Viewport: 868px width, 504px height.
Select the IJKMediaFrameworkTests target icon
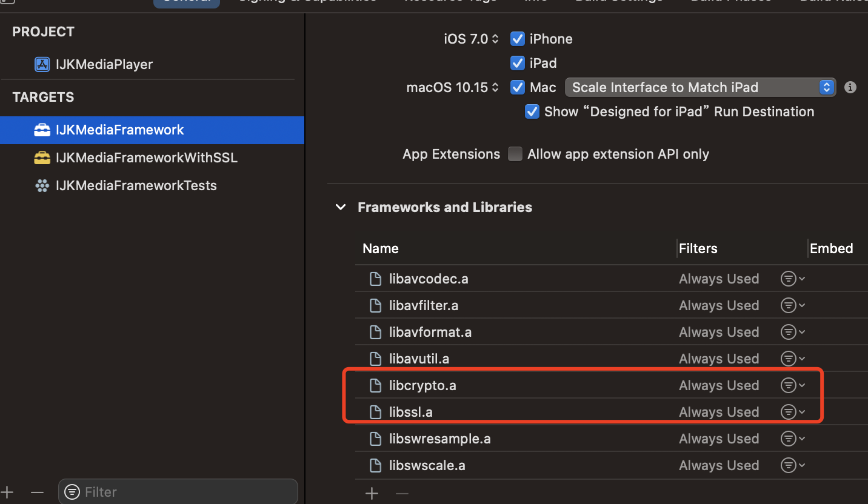click(42, 185)
